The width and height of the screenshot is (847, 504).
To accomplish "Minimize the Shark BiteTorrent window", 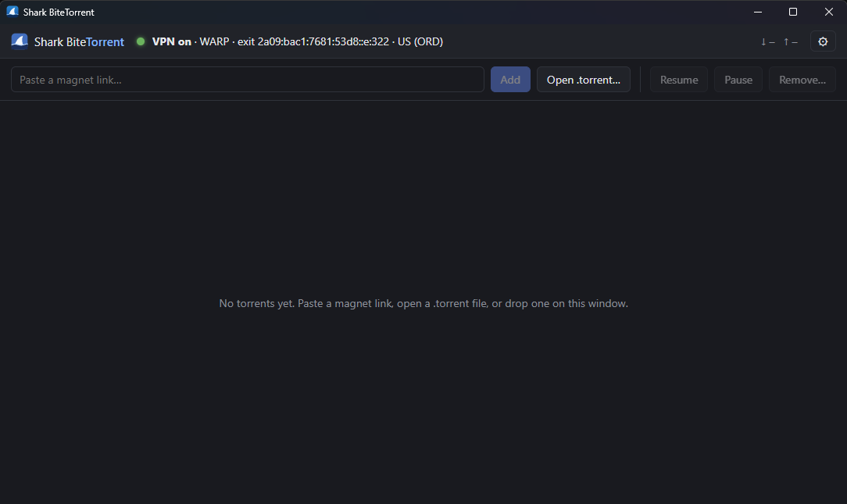I will pos(758,12).
